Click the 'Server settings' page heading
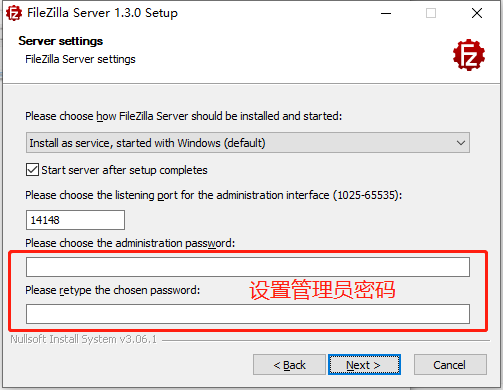The image size is (503, 390). pos(61,41)
